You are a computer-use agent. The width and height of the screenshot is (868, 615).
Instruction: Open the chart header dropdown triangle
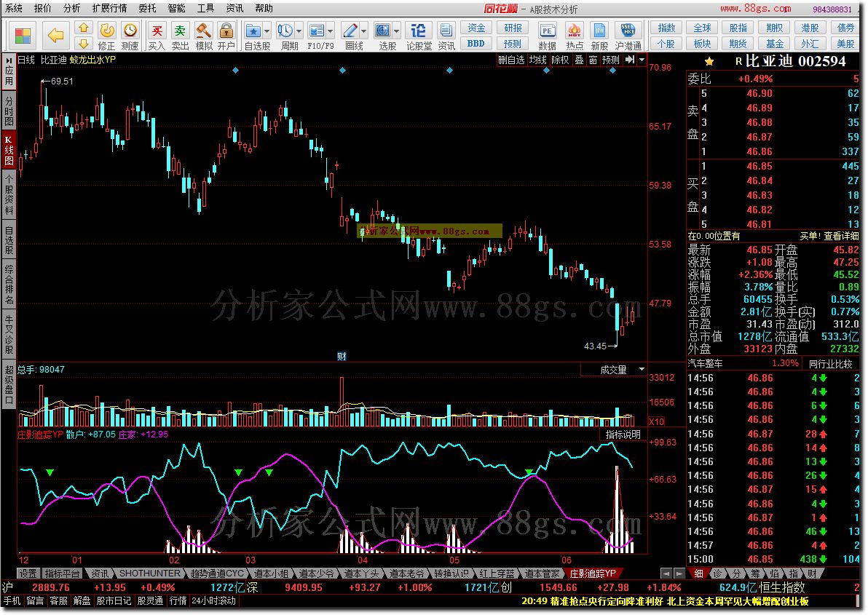[x=642, y=60]
